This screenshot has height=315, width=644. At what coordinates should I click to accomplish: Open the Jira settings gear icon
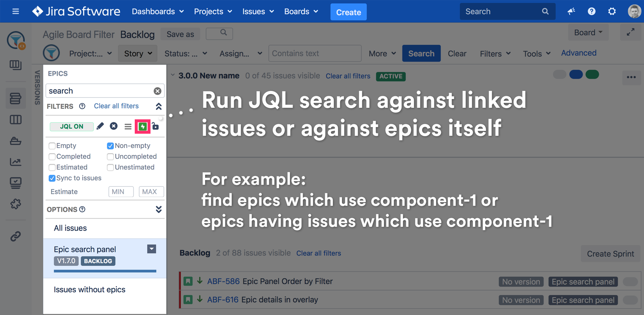click(x=612, y=12)
